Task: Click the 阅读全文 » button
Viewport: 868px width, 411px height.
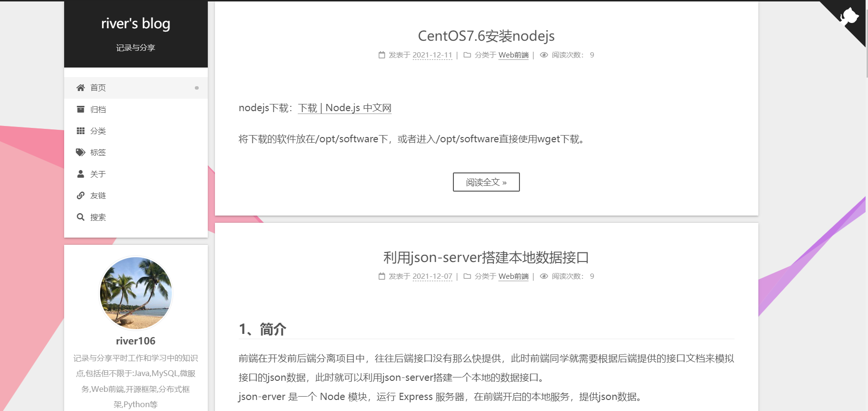Action: coord(486,182)
